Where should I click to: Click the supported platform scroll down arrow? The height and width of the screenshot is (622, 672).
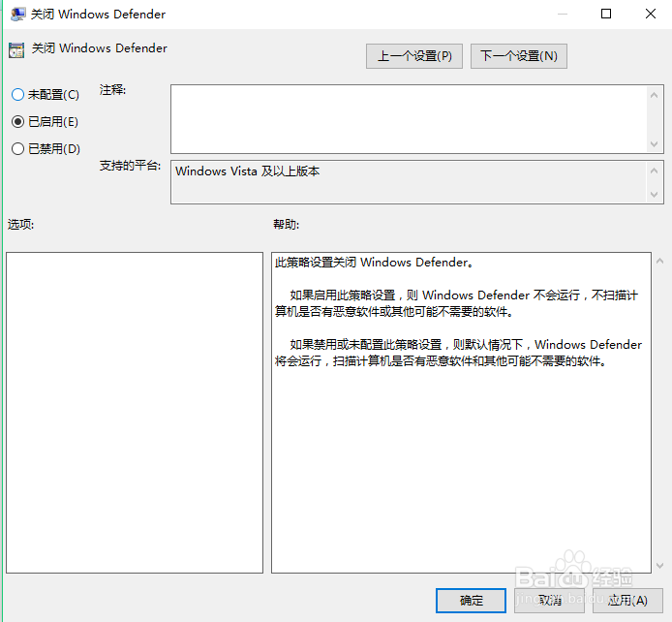[x=654, y=194]
